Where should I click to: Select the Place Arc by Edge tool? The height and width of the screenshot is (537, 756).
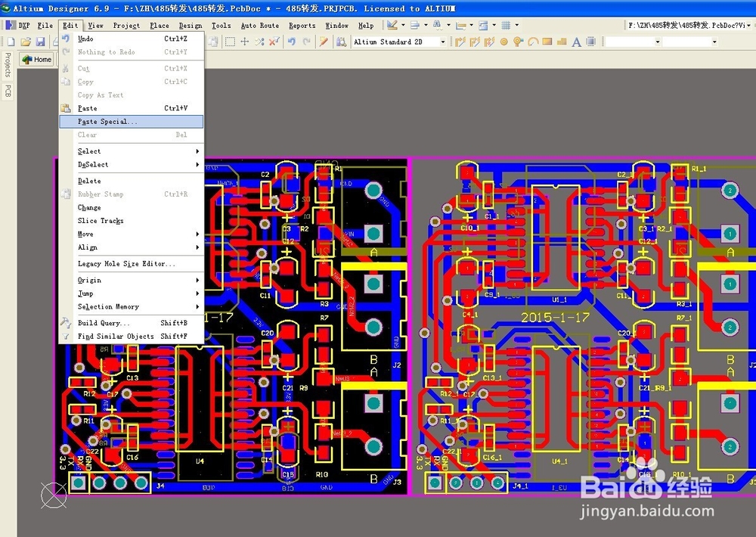tap(533, 42)
